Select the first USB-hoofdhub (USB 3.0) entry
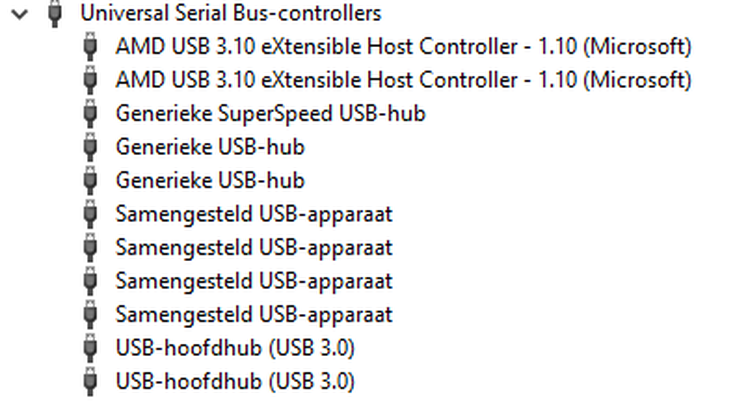The height and width of the screenshot is (402, 748). pyautogui.click(x=235, y=348)
